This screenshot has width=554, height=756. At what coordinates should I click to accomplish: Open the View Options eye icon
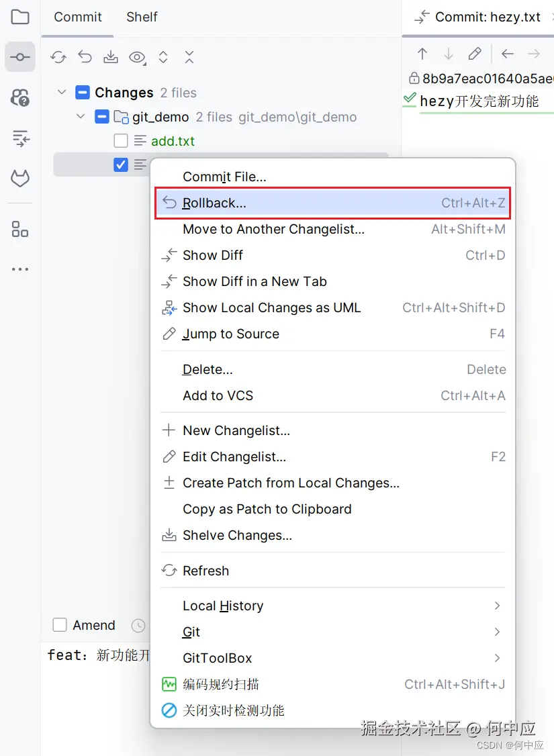click(138, 57)
